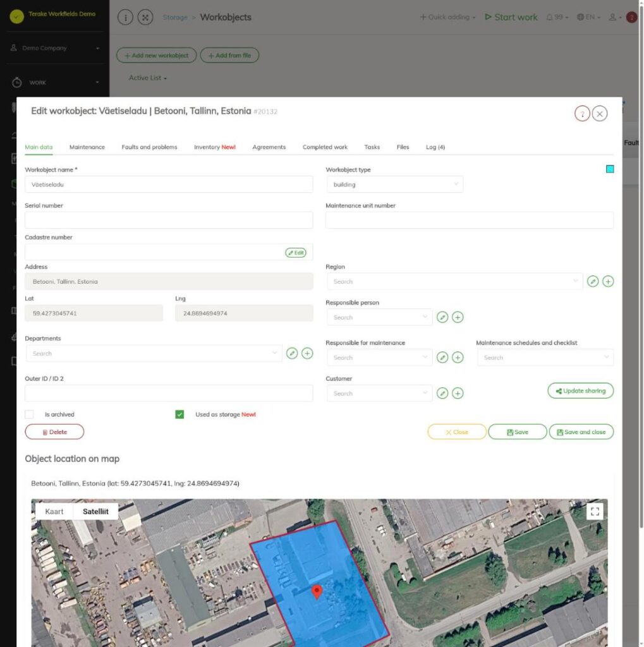The width and height of the screenshot is (644, 647).
Task: Add a new Region with plus icon
Action: pyautogui.click(x=608, y=281)
